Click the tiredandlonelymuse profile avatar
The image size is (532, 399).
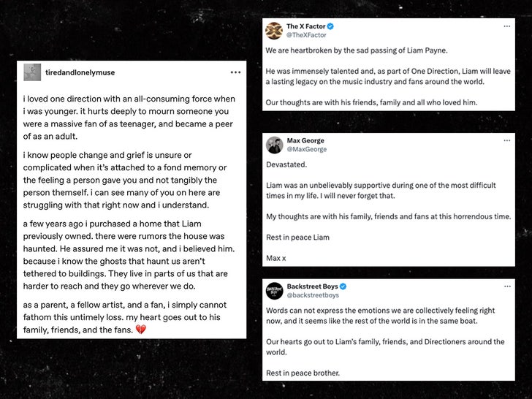click(x=32, y=72)
